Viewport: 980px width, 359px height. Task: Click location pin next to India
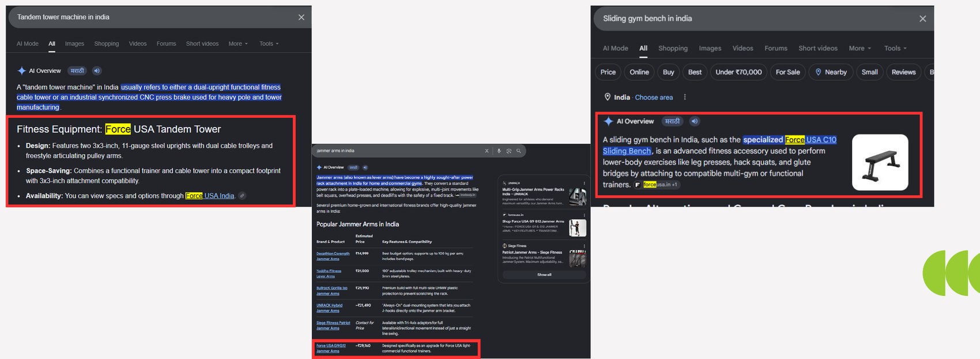(607, 97)
